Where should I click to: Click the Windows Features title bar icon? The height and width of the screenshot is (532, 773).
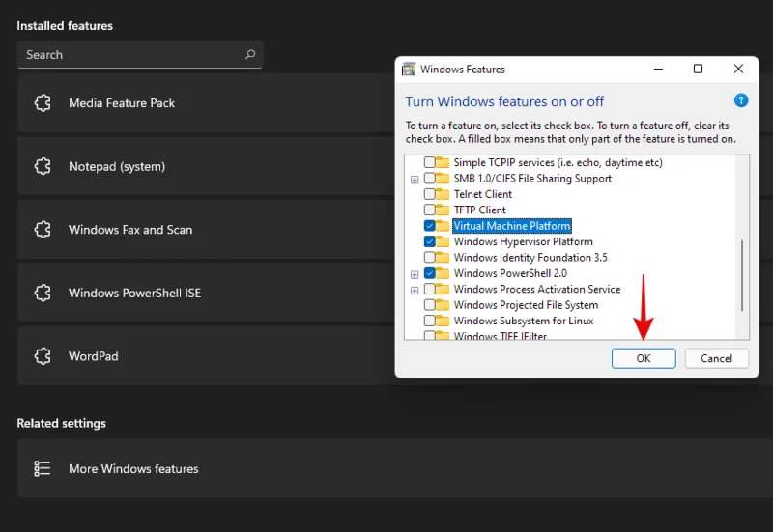tap(409, 70)
